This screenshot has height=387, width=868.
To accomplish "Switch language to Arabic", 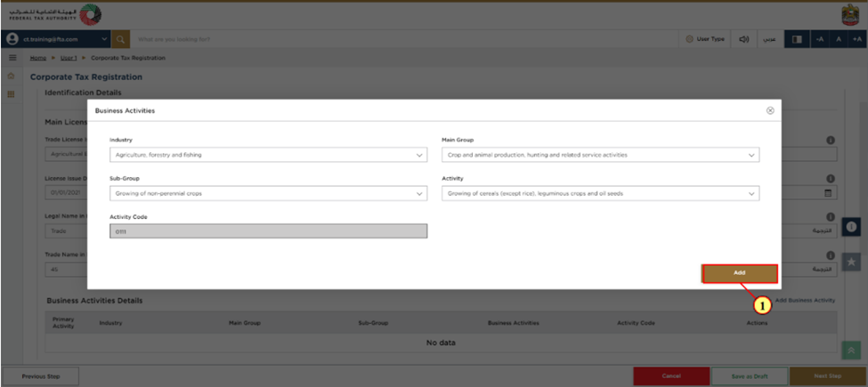I will [769, 39].
